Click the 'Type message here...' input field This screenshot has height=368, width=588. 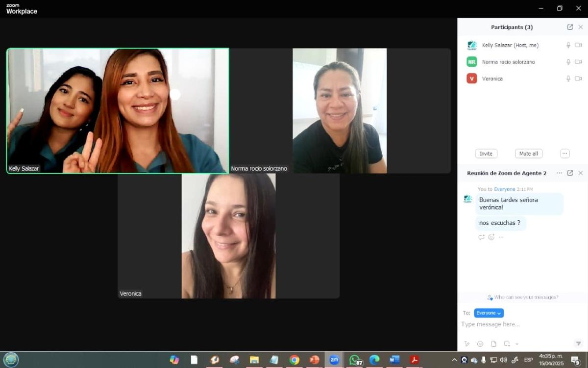pyautogui.click(x=519, y=324)
